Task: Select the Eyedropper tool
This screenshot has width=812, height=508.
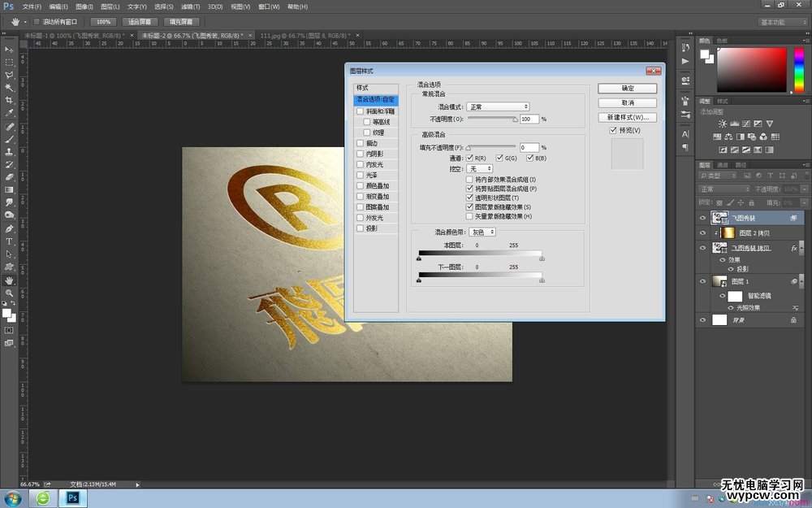Action: pyautogui.click(x=9, y=112)
